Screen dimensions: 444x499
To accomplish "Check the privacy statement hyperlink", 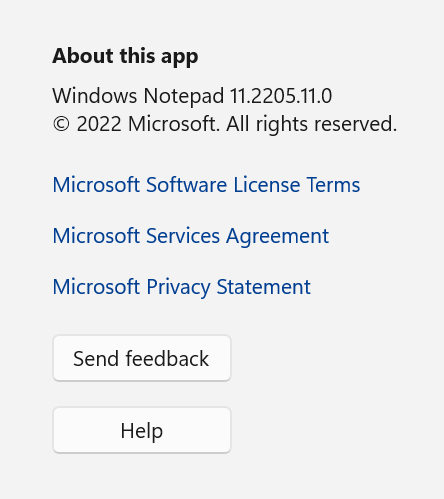I will point(182,287).
